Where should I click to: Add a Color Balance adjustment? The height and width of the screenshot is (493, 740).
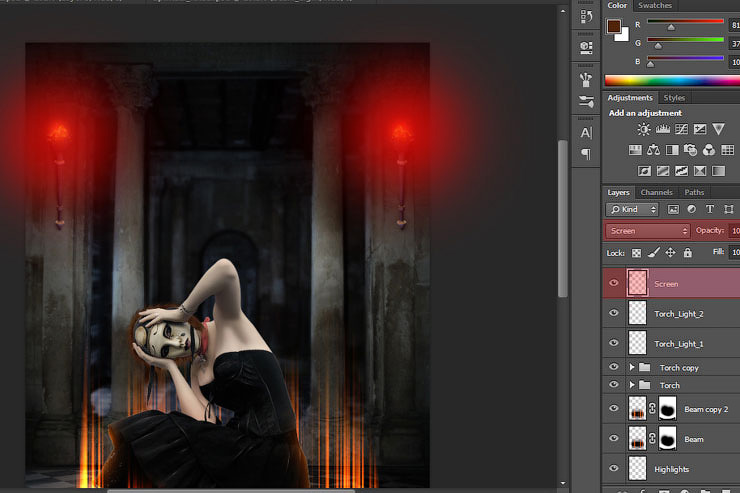(x=653, y=150)
